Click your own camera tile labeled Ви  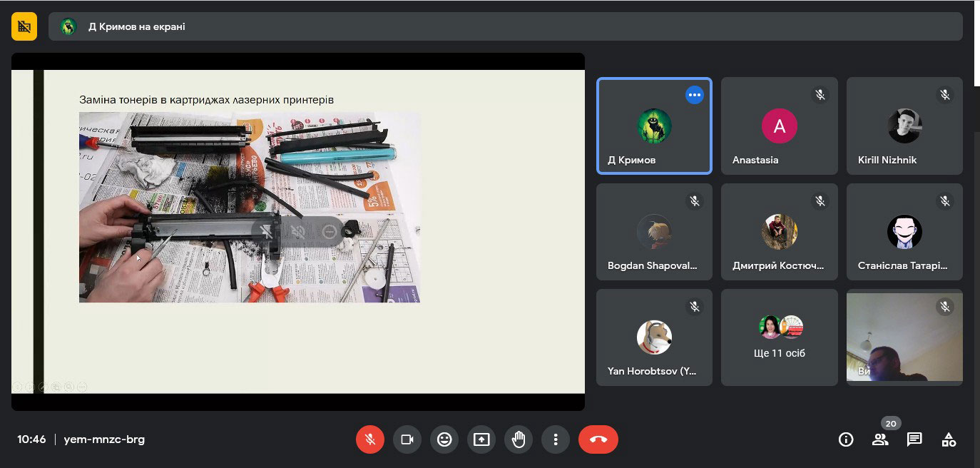tap(904, 337)
